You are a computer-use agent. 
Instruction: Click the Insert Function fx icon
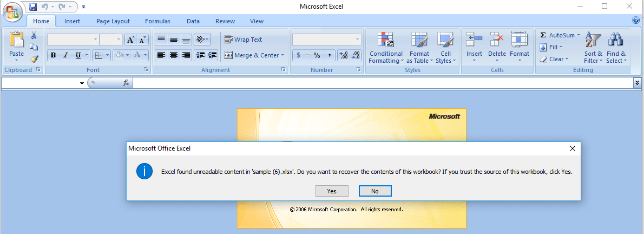coord(126,83)
